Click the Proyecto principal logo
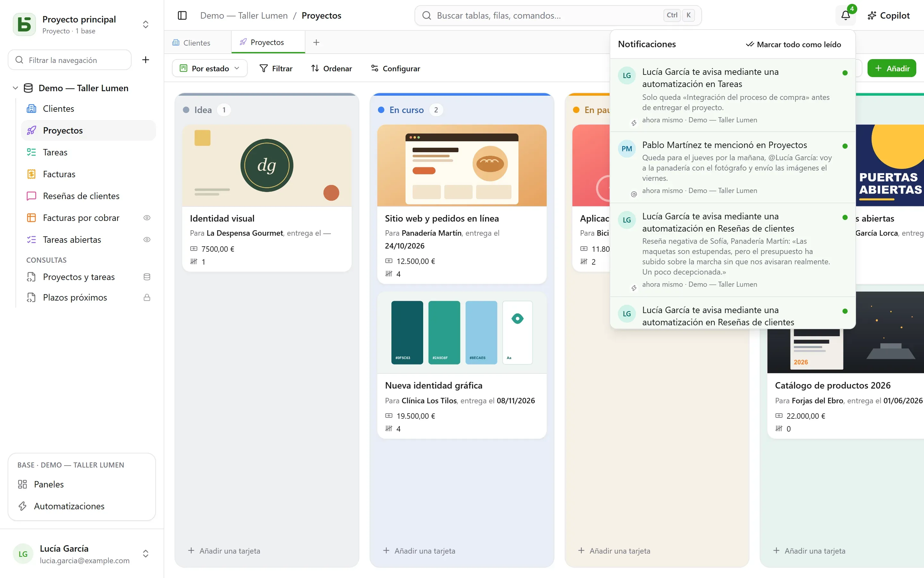This screenshot has width=924, height=578. click(x=24, y=24)
